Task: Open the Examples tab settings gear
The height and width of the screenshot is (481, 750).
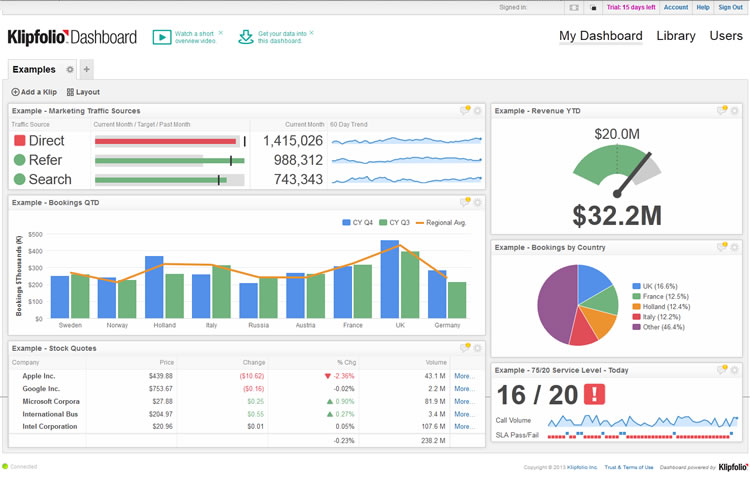Action: 70,70
